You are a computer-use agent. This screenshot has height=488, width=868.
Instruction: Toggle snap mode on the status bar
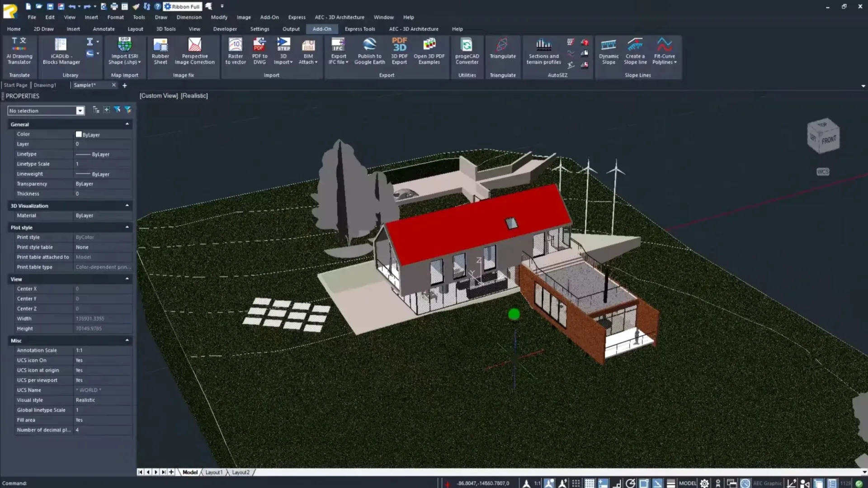click(x=576, y=483)
